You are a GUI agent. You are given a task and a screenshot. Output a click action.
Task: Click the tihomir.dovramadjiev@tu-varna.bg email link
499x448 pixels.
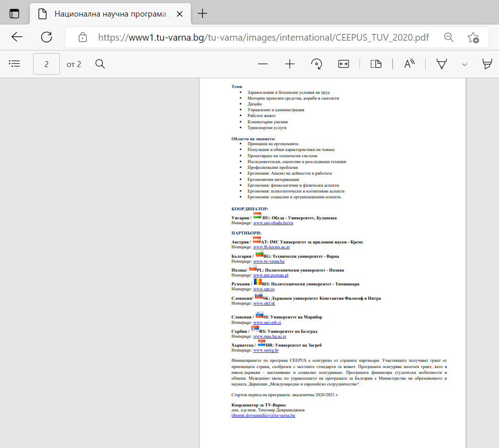263,415
